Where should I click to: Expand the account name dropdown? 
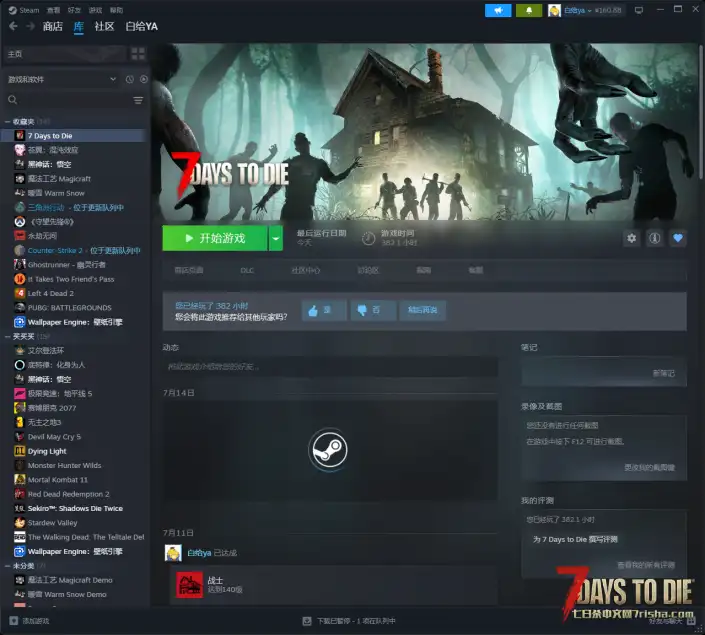click(578, 10)
